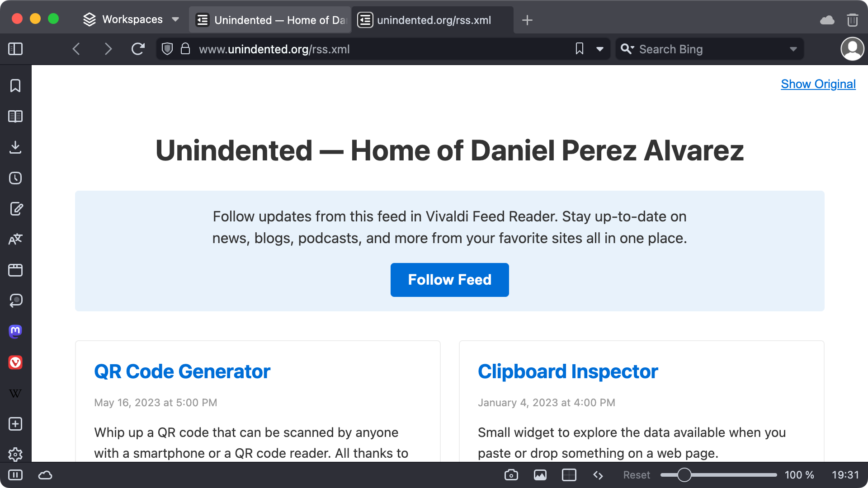
Task: Toggle images on the page
Action: [540, 475]
